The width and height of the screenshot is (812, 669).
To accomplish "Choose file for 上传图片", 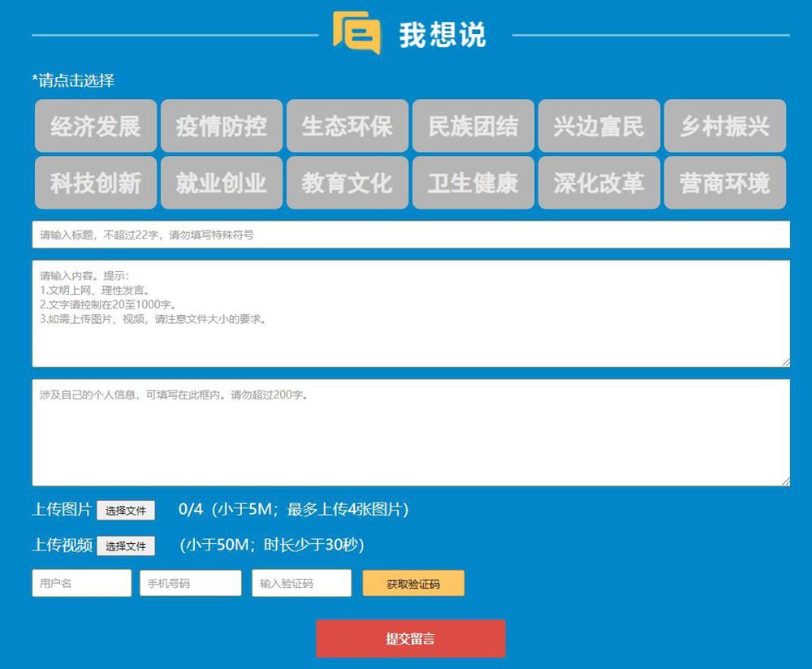I will (x=126, y=511).
